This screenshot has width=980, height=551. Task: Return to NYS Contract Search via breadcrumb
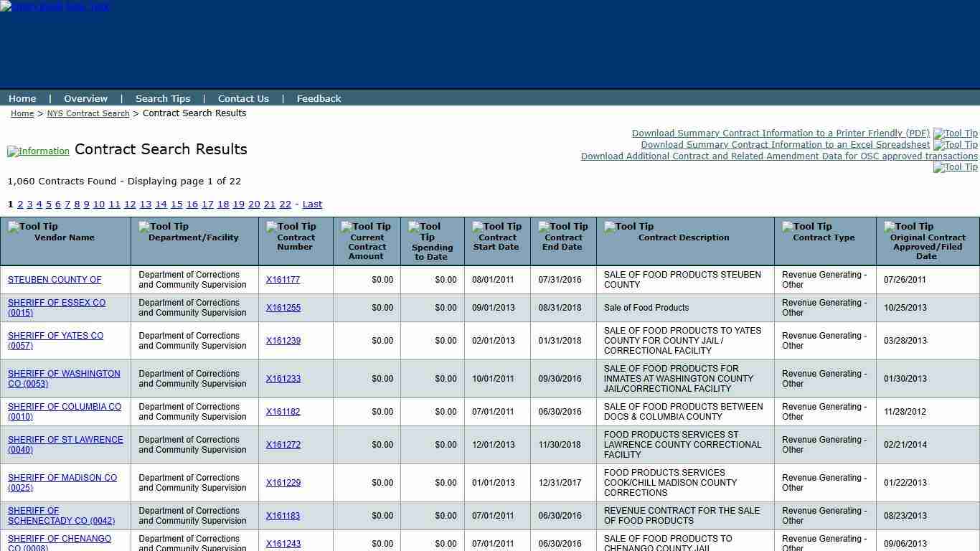point(88,113)
